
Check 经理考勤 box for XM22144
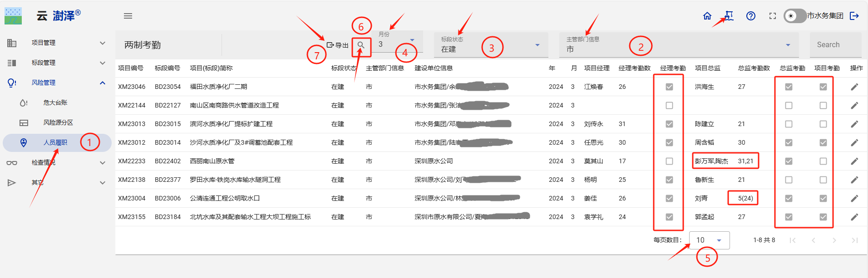click(669, 105)
